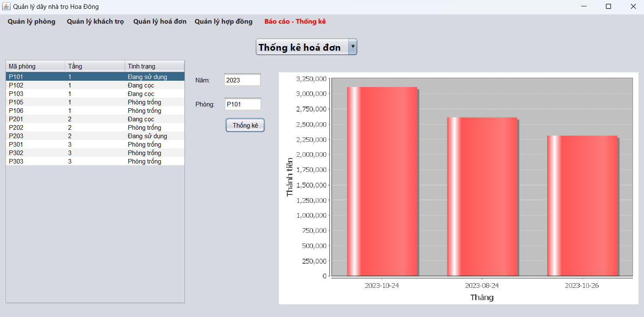
Task: Sort by the Tình trạng column header
Action: click(x=154, y=66)
